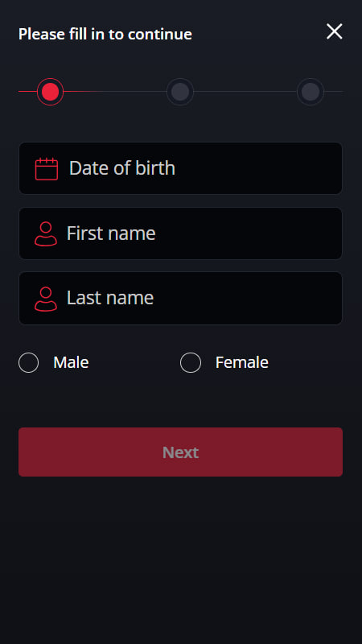Click the calendar icon in Date of birth
Screen dimensions: 362x644
tap(47, 169)
